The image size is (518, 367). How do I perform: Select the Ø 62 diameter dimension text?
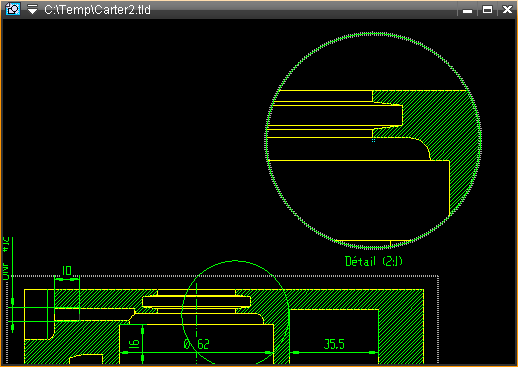click(196, 344)
